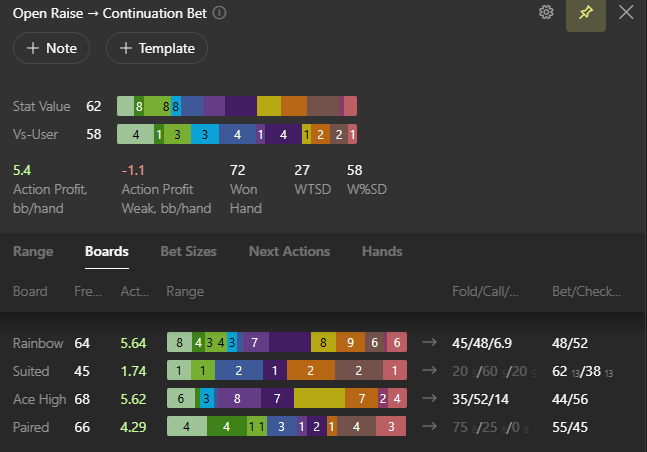Screen dimensions: 647x452
Task: Add a note with the Note button
Action: tap(52, 48)
